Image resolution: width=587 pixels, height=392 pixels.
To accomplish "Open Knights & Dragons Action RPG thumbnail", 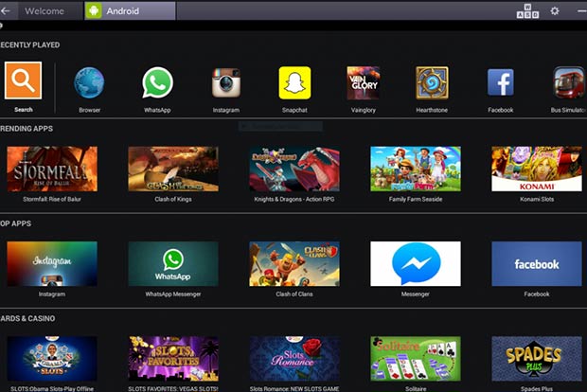I will click(294, 169).
